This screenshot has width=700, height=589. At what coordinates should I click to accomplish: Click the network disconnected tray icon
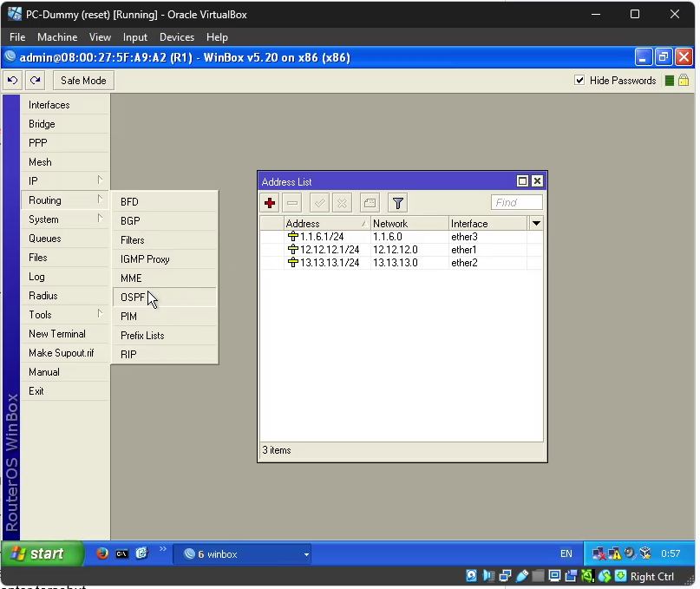[599, 553]
